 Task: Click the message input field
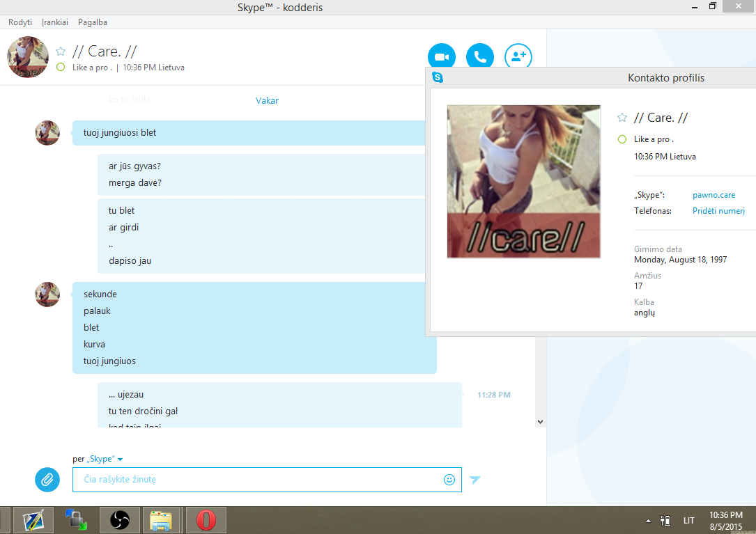pyautogui.click(x=267, y=480)
